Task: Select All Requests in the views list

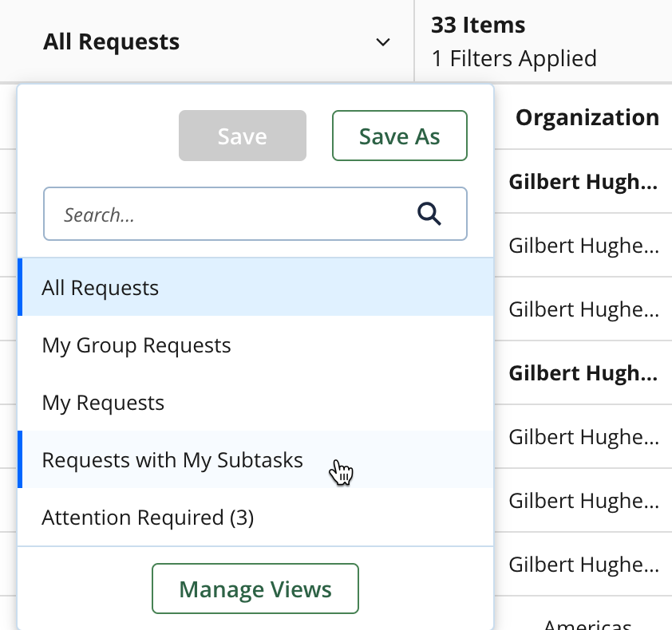Action: 101,288
